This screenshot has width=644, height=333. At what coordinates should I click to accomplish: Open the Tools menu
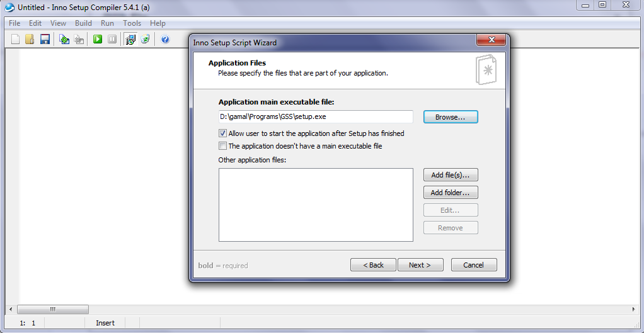(132, 23)
